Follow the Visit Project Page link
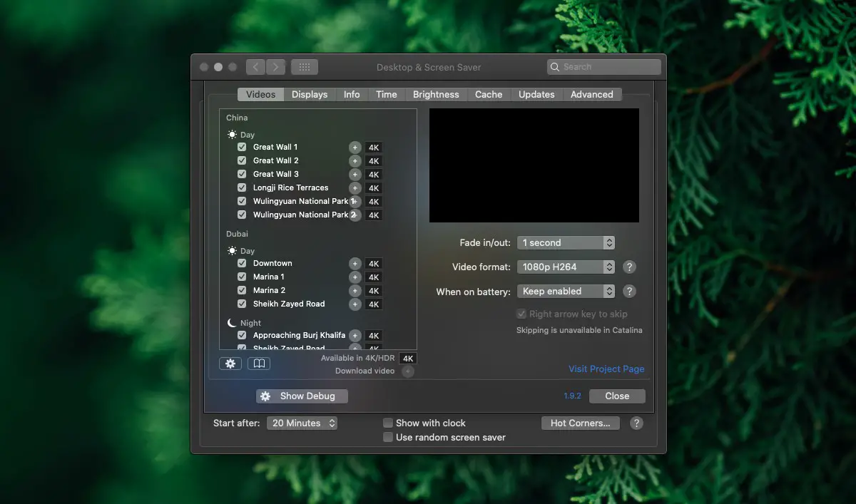Image resolution: width=856 pixels, height=504 pixels. click(x=606, y=369)
